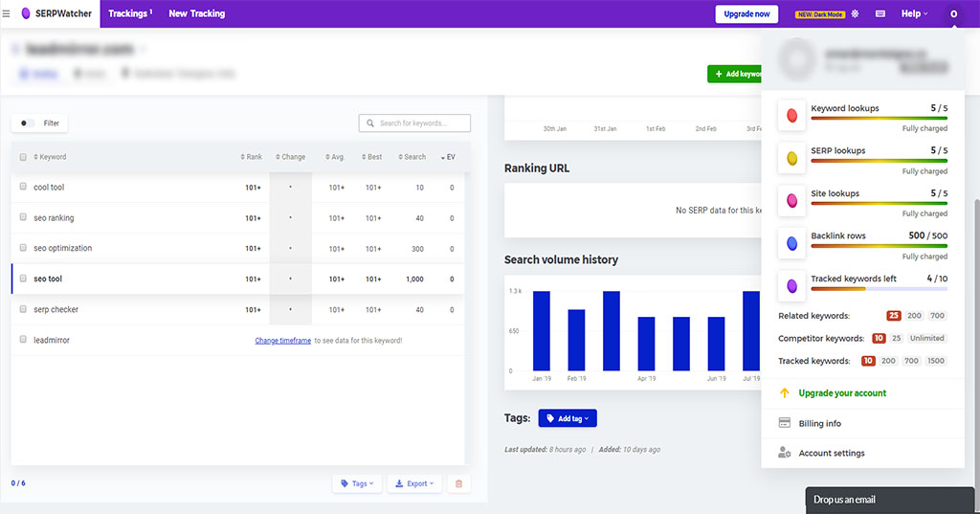
Task: Click the user avatar circle in header
Action: click(x=954, y=13)
